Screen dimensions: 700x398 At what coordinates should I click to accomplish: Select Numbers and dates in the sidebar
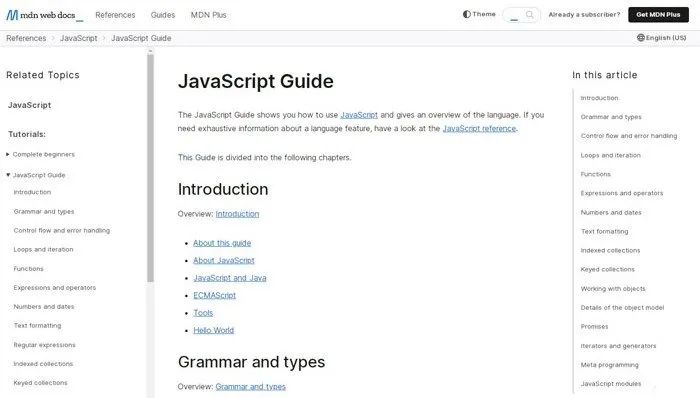pyautogui.click(x=44, y=307)
